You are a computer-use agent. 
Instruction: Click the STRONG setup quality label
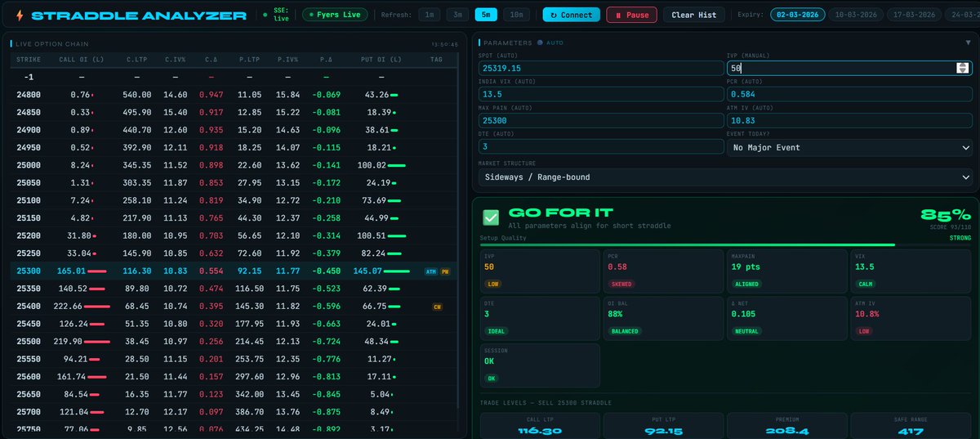tap(960, 238)
